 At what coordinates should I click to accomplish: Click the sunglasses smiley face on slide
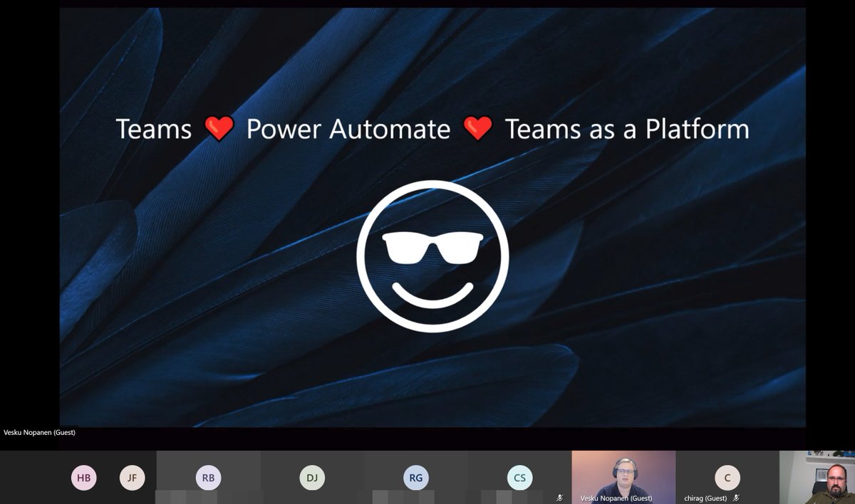[x=433, y=257]
